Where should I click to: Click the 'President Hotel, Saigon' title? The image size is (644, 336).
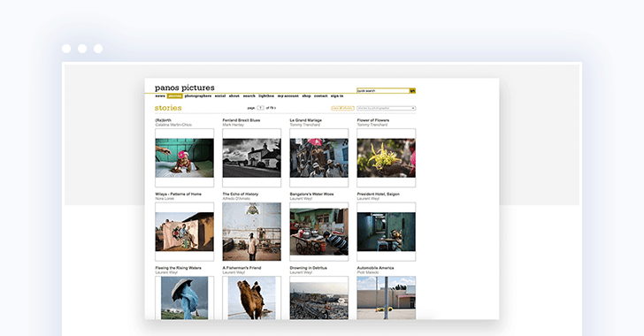tap(379, 195)
